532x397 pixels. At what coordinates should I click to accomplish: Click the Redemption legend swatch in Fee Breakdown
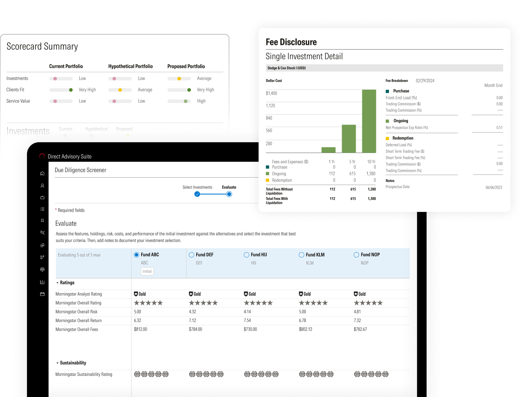point(387,139)
